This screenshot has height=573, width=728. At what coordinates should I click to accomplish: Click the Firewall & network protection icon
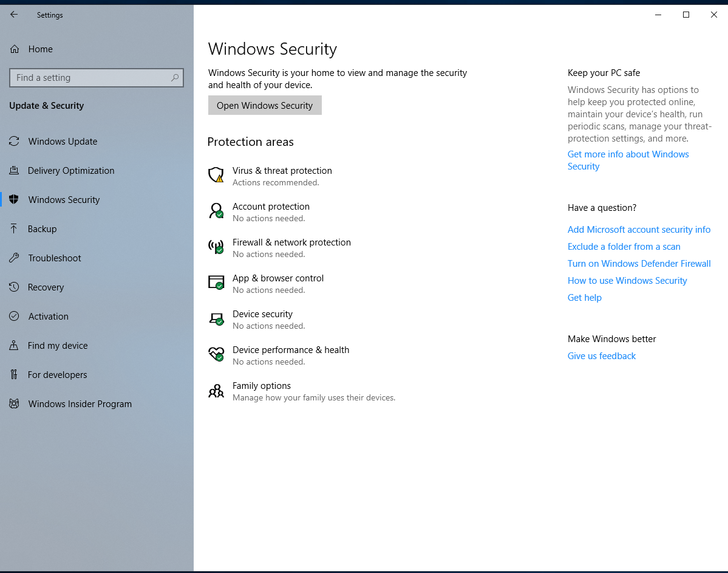click(216, 247)
